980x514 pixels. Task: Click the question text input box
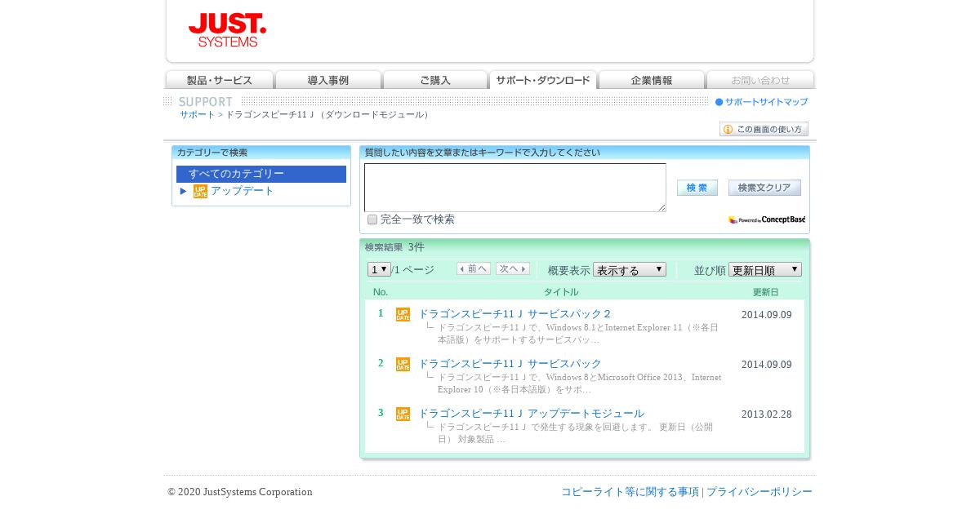pos(515,188)
